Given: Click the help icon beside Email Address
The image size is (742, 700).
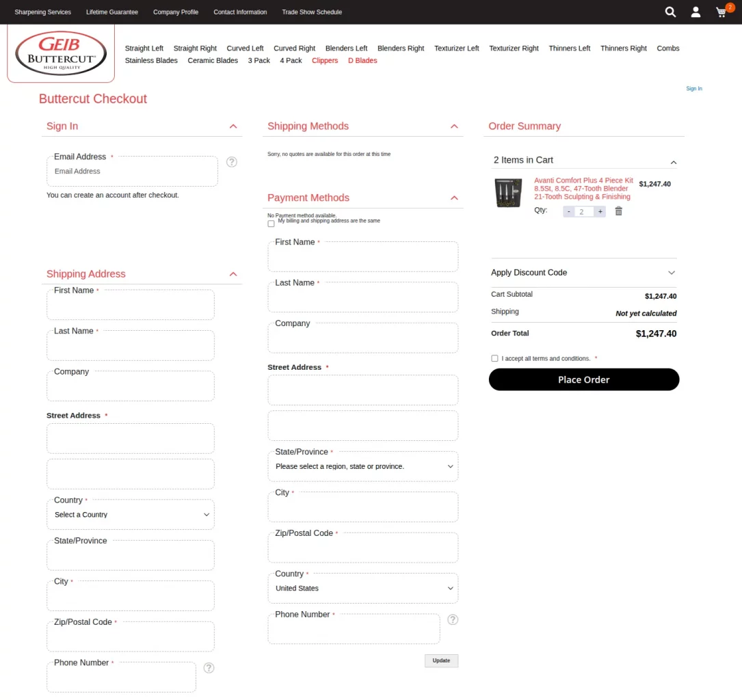Looking at the screenshot, I should point(232,162).
